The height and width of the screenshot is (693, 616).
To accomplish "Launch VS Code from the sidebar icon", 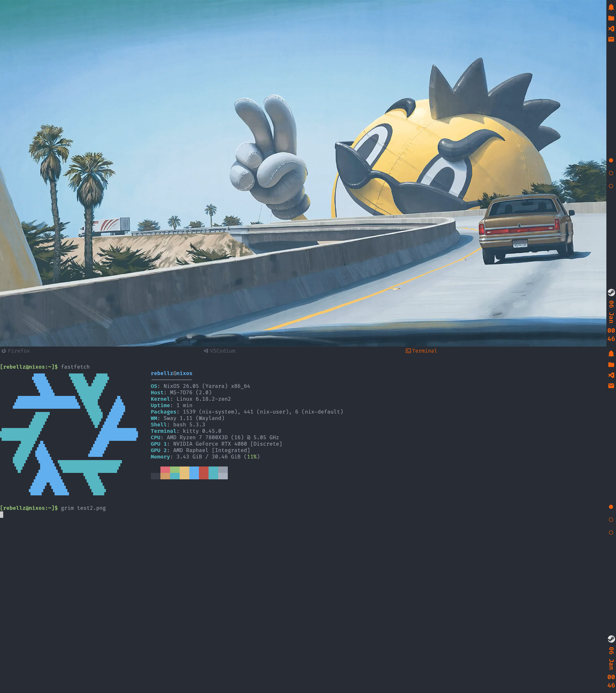I will pos(611,29).
